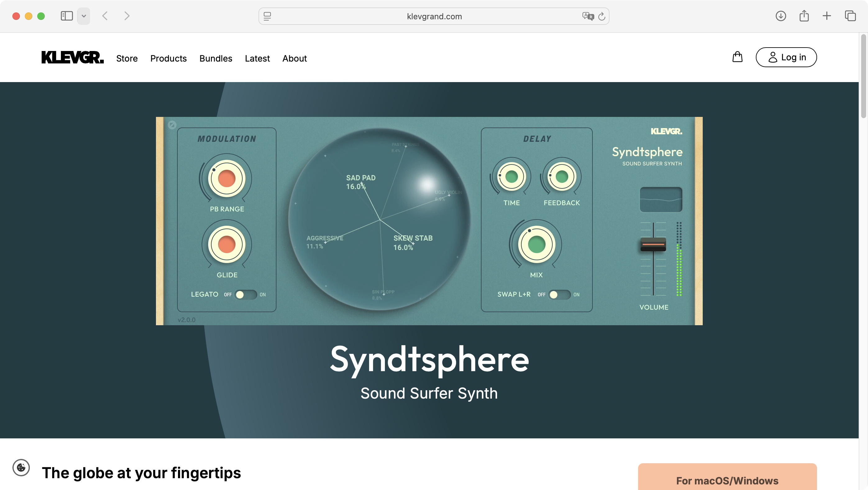The image size is (868, 490).
Task: Click the waveform display in plugin
Action: [x=661, y=200]
